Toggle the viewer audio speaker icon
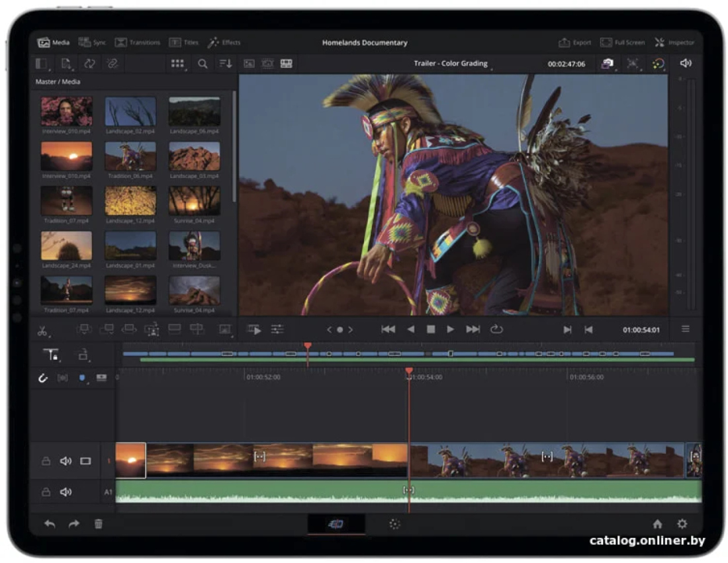 point(685,63)
